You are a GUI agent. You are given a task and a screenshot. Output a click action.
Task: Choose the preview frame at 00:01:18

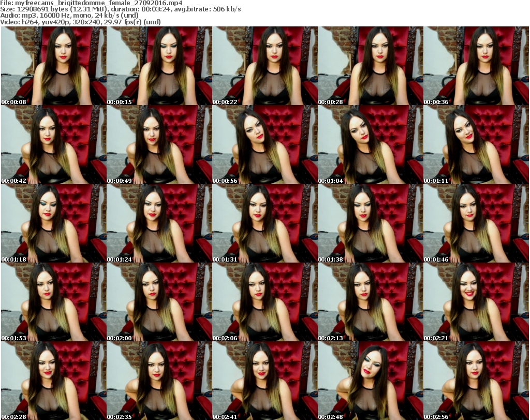click(x=53, y=223)
